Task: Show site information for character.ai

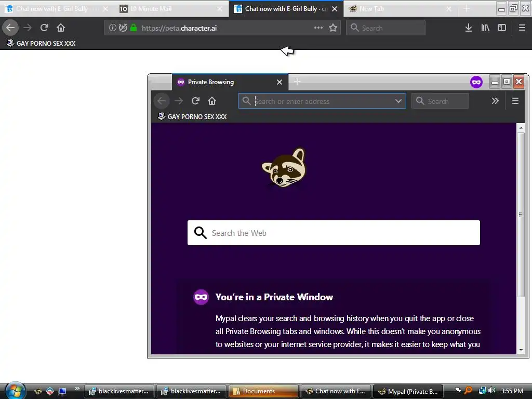Action: (112, 28)
